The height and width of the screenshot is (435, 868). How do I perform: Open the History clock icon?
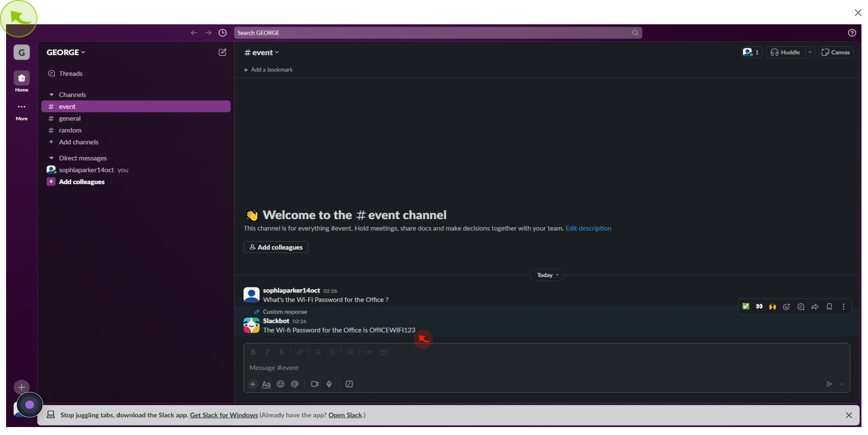coord(223,33)
